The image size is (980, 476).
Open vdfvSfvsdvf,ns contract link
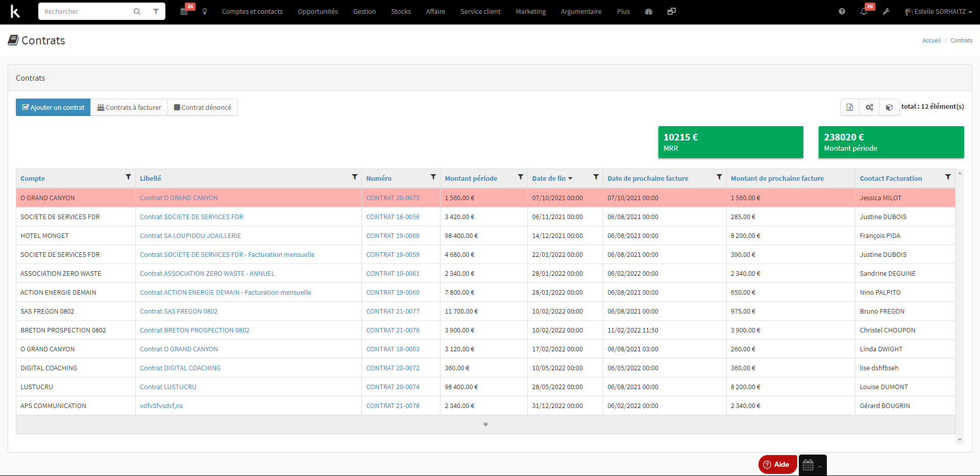click(161, 406)
